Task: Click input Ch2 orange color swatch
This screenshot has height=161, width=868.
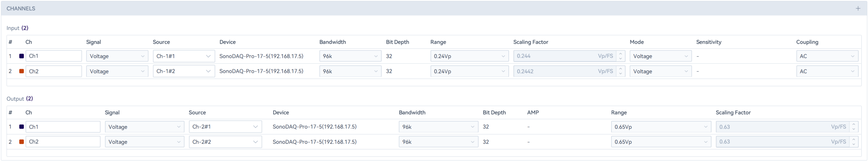Action: (x=21, y=71)
